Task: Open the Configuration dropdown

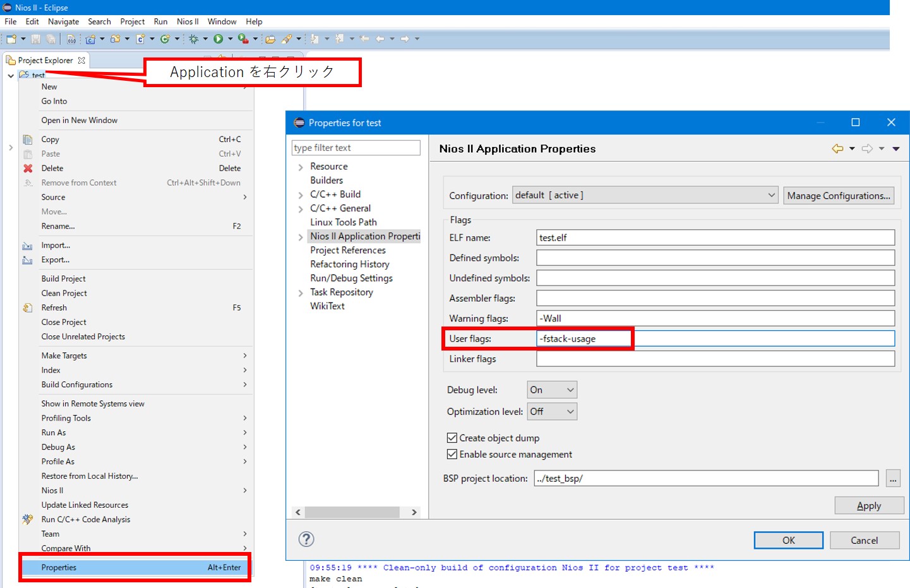Action: (x=645, y=195)
